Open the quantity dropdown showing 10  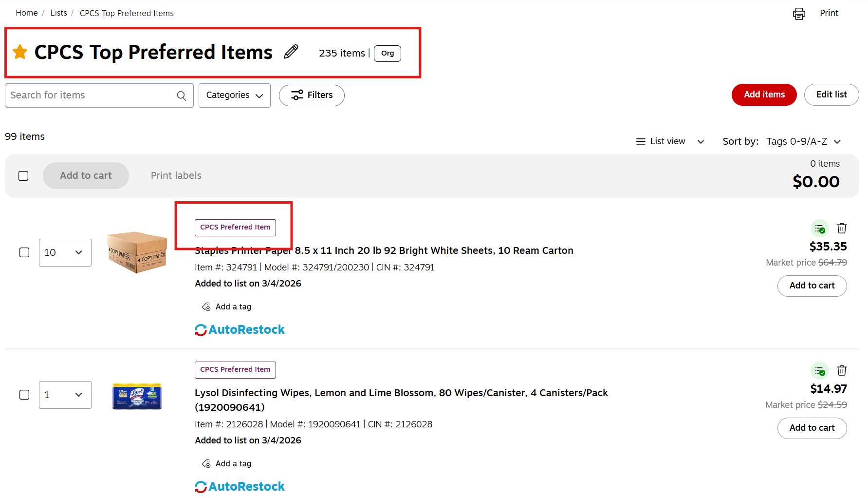[x=65, y=252]
